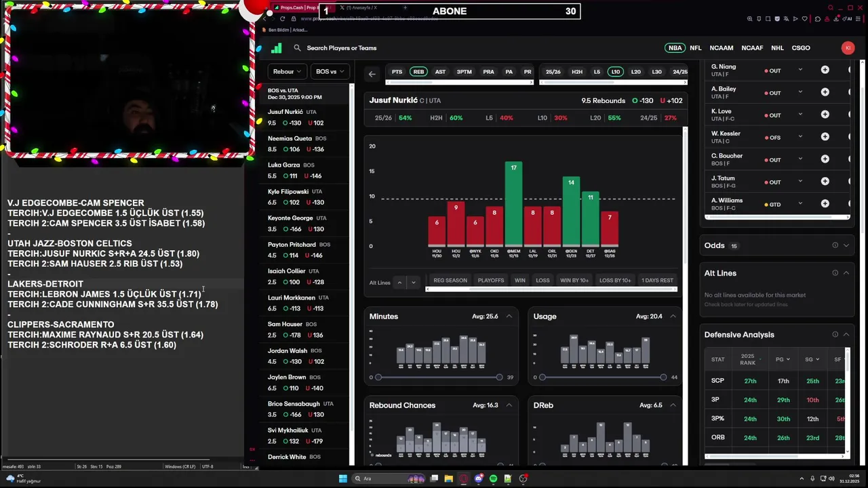Click the U +102 under odds in header
868x488 pixels.
coord(671,101)
